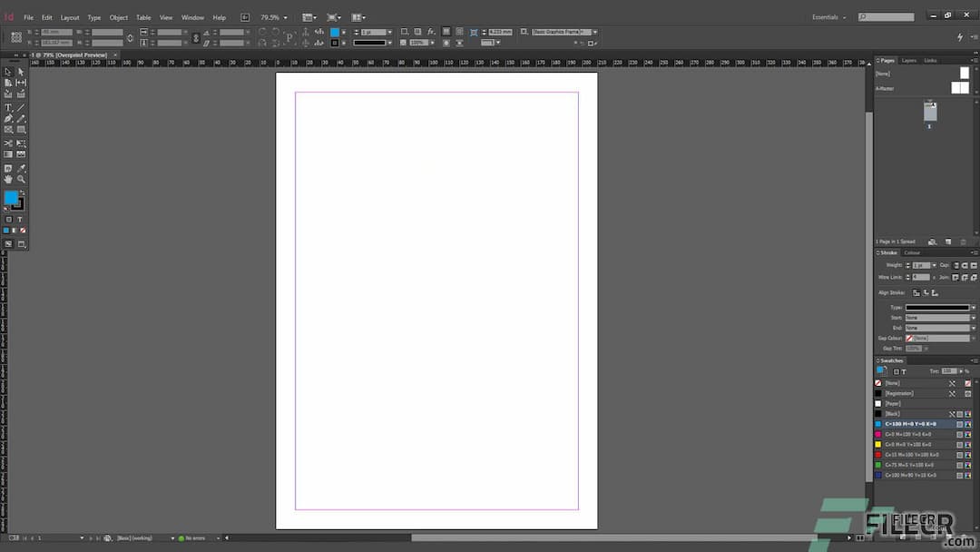Viewport: 980px width, 552px height.
Task: Activate the Zoom tool
Action: 20,179
